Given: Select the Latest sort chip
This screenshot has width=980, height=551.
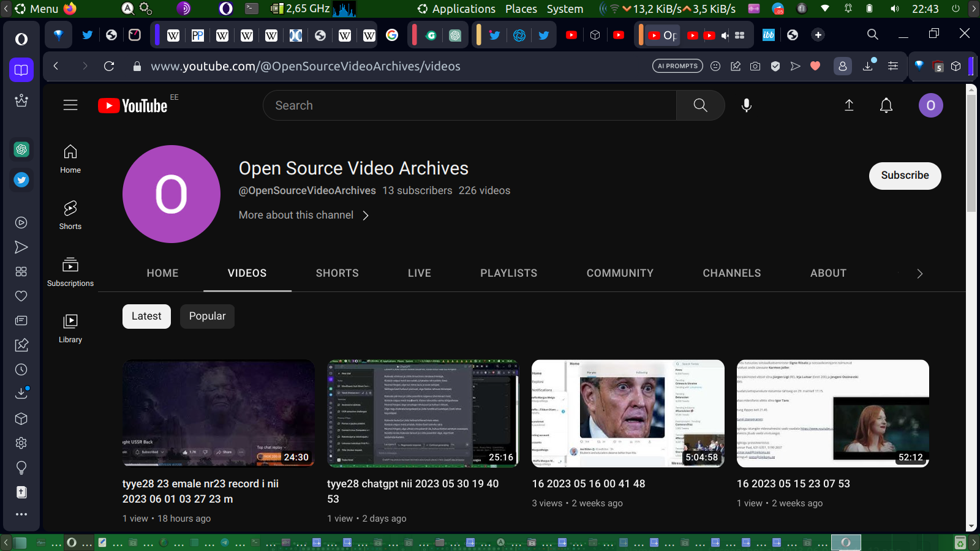Looking at the screenshot, I should [x=146, y=317].
